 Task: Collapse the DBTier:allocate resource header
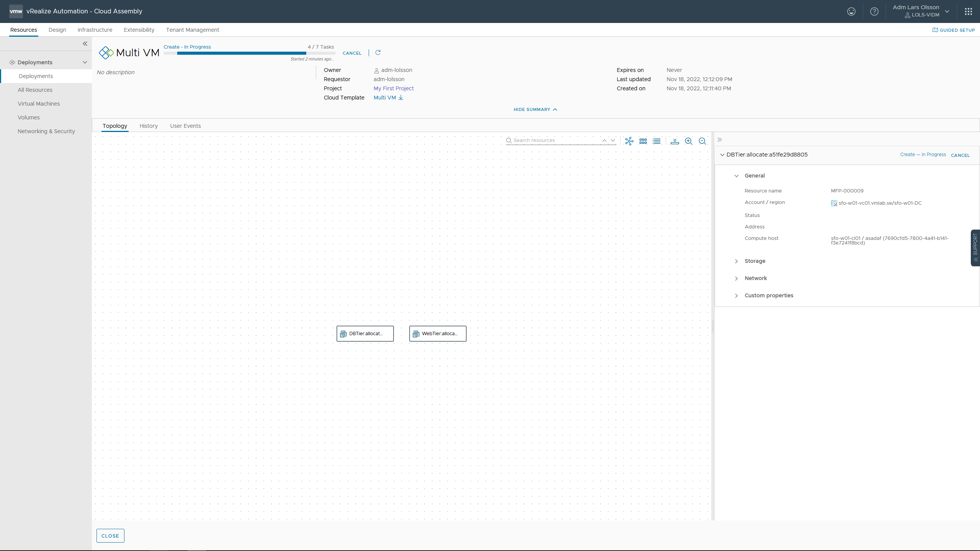point(722,155)
